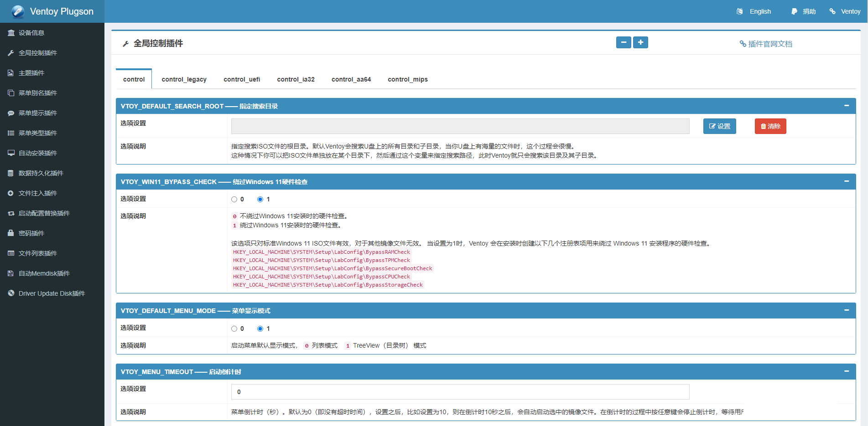Switch to the control_legacy tab
The height and width of the screenshot is (426, 868).
184,79
